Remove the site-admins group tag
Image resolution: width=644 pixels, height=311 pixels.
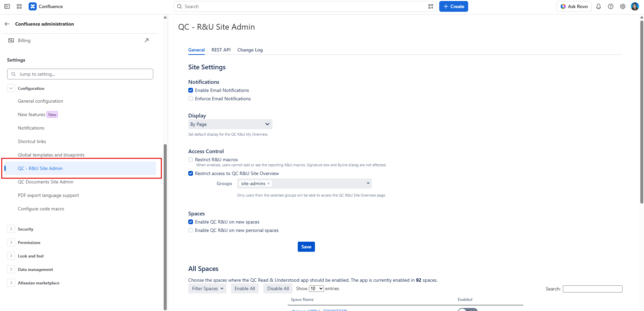[x=268, y=183]
